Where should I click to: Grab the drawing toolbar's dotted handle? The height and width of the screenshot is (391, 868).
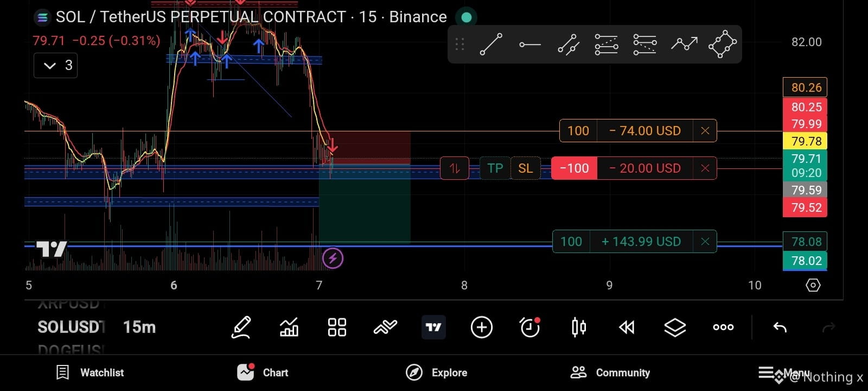point(459,45)
